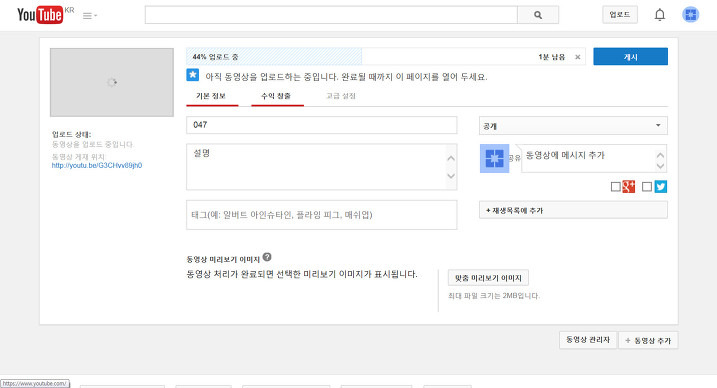Expand the + 재생목록에 추가 playlist dropdown
Image resolution: width=717 pixels, height=388 pixels.
pyautogui.click(x=573, y=210)
